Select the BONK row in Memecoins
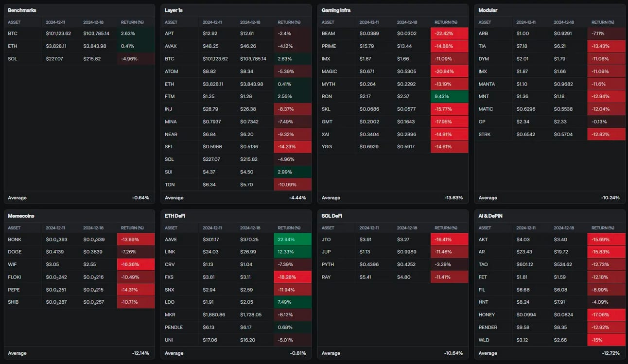628x364 pixels. point(79,240)
